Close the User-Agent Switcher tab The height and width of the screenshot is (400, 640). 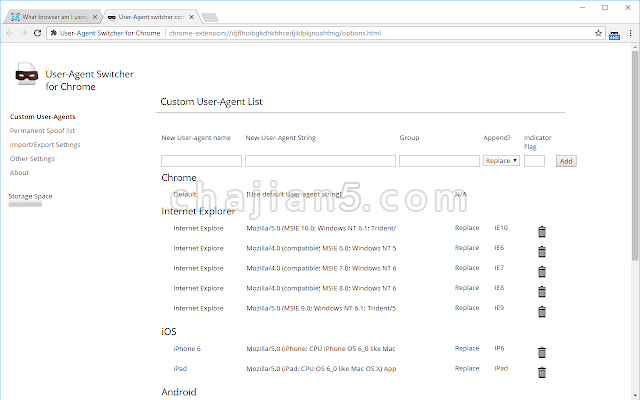pyautogui.click(x=191, y=17)
